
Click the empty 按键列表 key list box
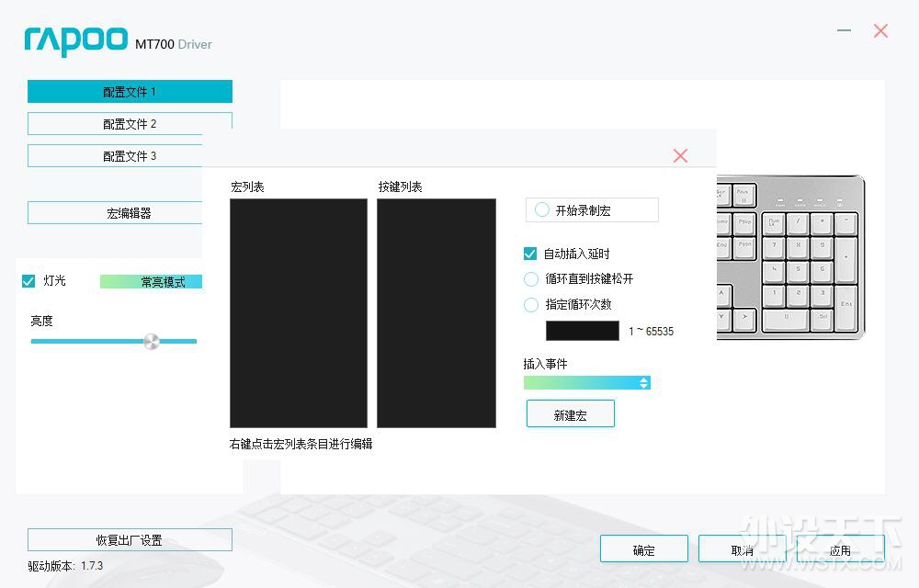click(x=436, y=313)
